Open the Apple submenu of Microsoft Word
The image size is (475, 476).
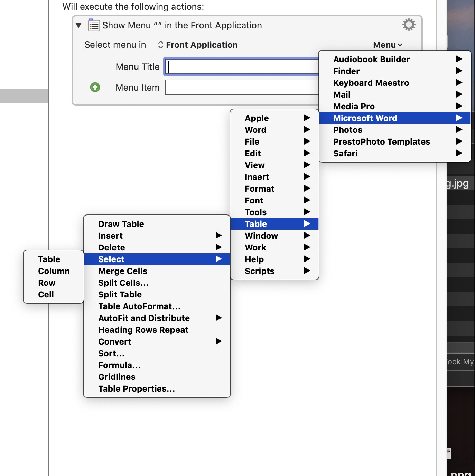pyautogui.click(x=274, y=118)
